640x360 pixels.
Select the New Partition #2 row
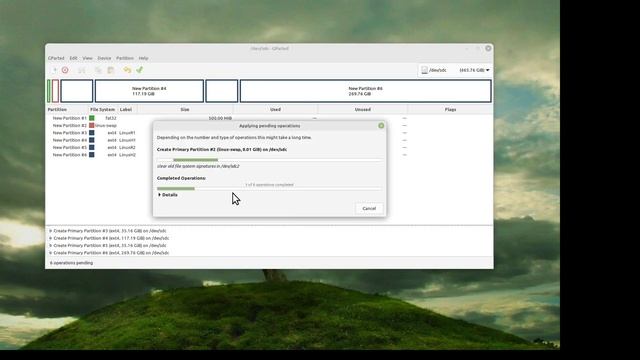tap(269, 125)
